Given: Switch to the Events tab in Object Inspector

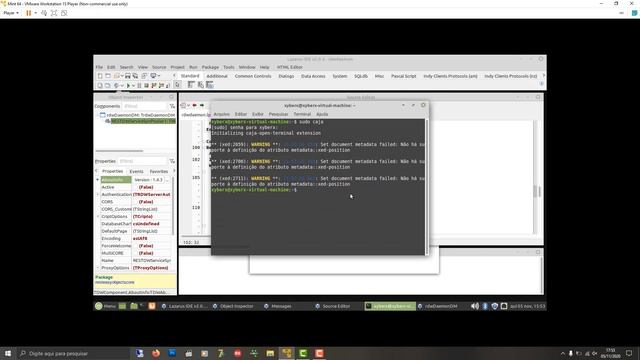Looking at the screenshot, I should pos(136,171).
